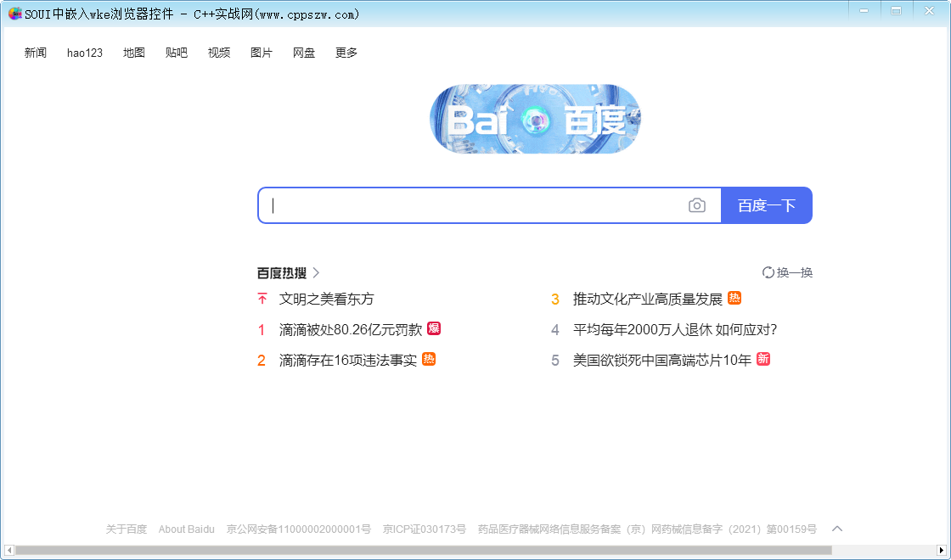Image resolution: width=951 pixels, height=560 pixels.
Task: Open the 网盘 navigation link
Action: pyautogui.click(x=304, y=53)
